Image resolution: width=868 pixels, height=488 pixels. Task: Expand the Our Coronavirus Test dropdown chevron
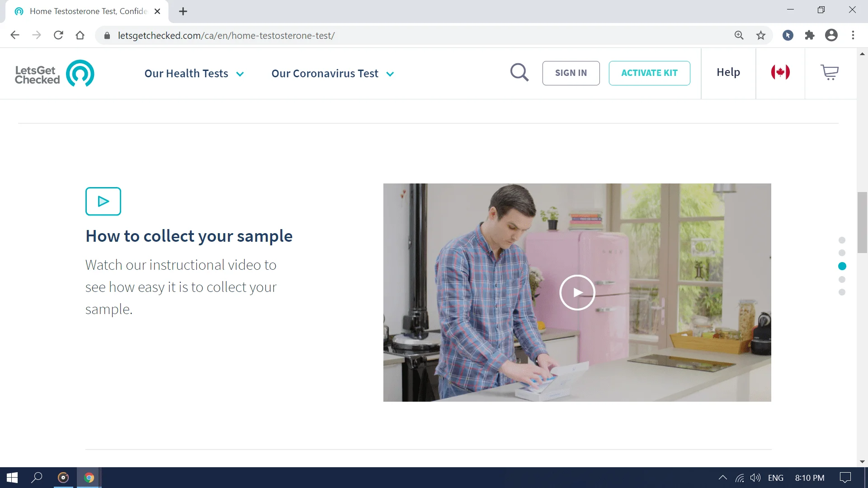pos(390,74)
